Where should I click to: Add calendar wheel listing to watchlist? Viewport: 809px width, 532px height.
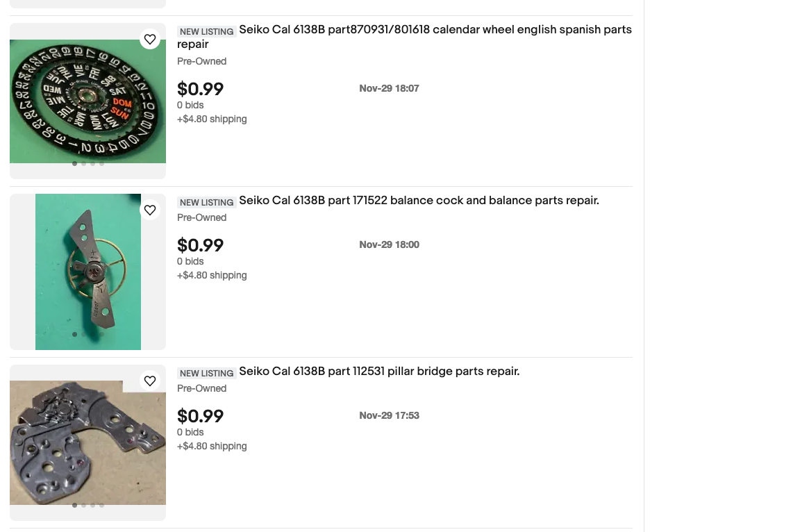[150, 40]
